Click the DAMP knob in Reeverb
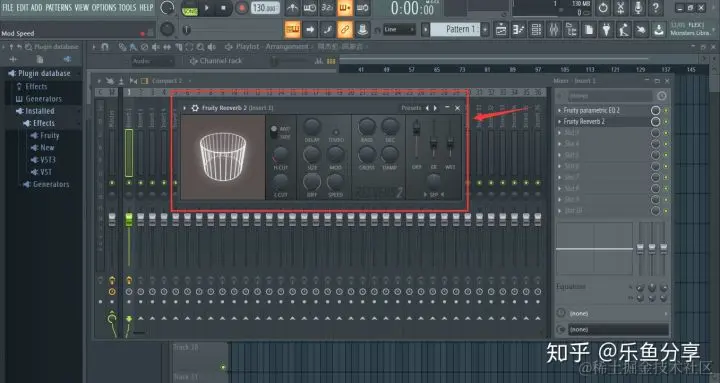Image resolution: width=720 pixels, height=383 pixels. tap(390, 154)
